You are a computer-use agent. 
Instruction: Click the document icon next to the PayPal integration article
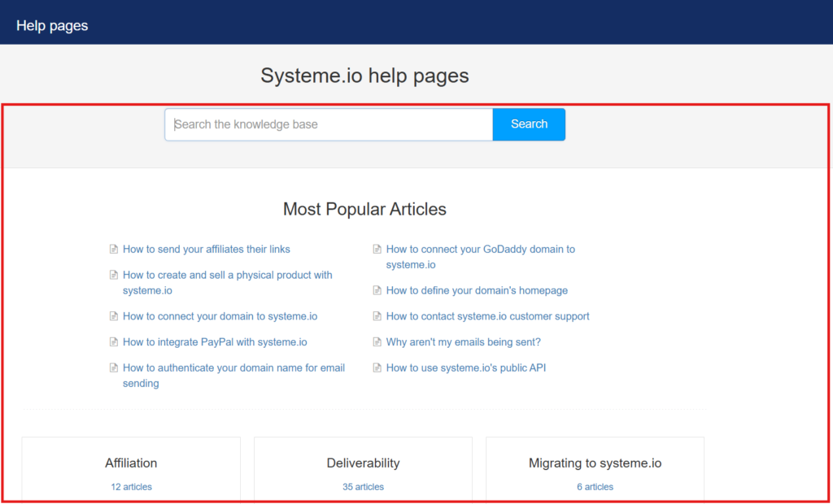113,342
